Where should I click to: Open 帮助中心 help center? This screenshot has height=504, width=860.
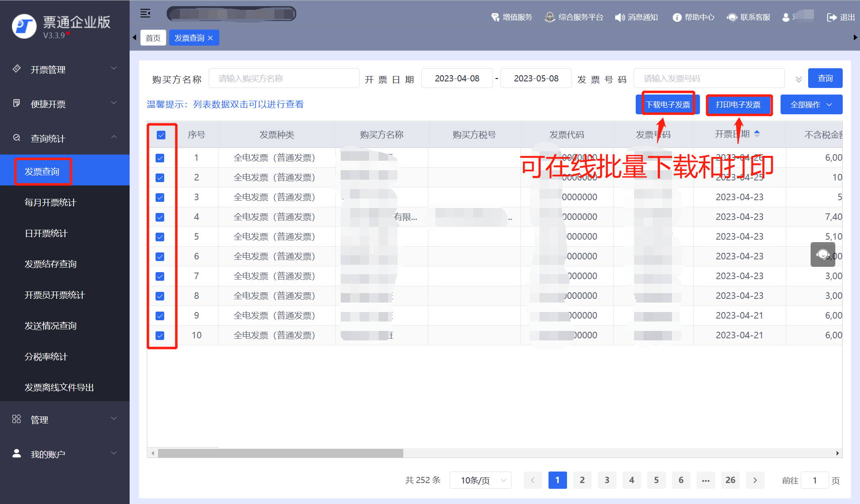[693, 17]
